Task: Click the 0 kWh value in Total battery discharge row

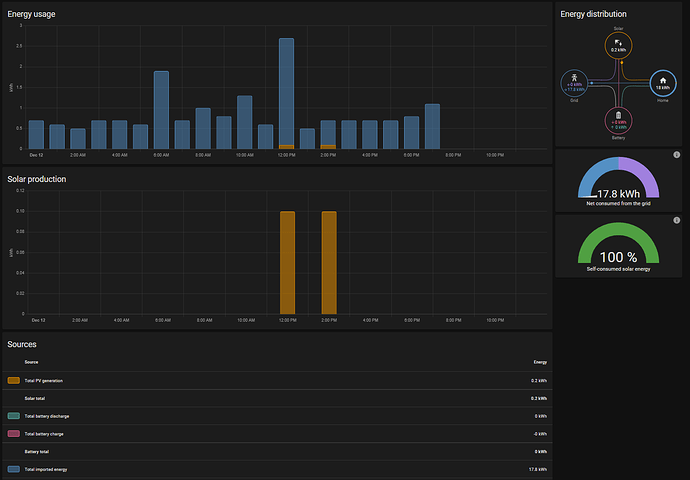Action: point(541,416)
